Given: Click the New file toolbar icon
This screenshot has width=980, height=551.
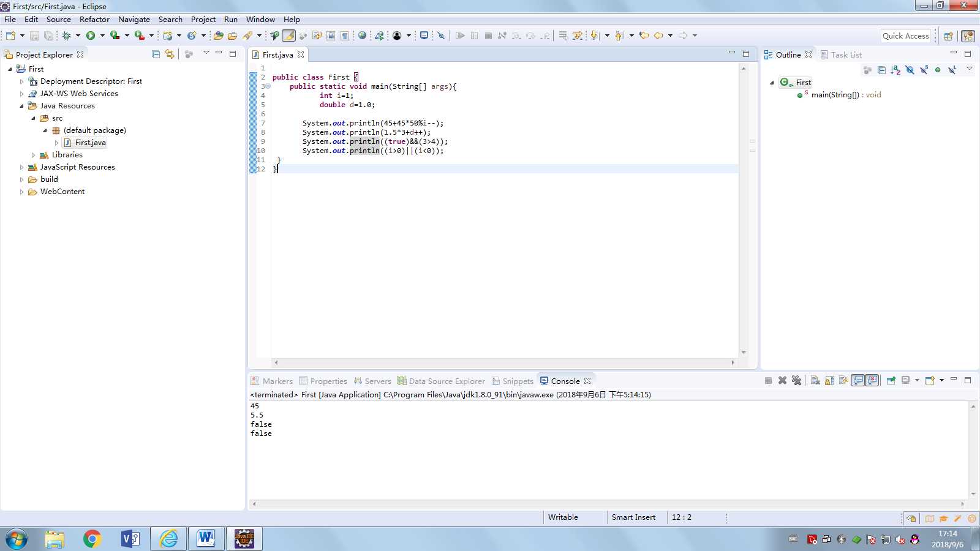Looking at the screenshot, I should pos(10,36).
